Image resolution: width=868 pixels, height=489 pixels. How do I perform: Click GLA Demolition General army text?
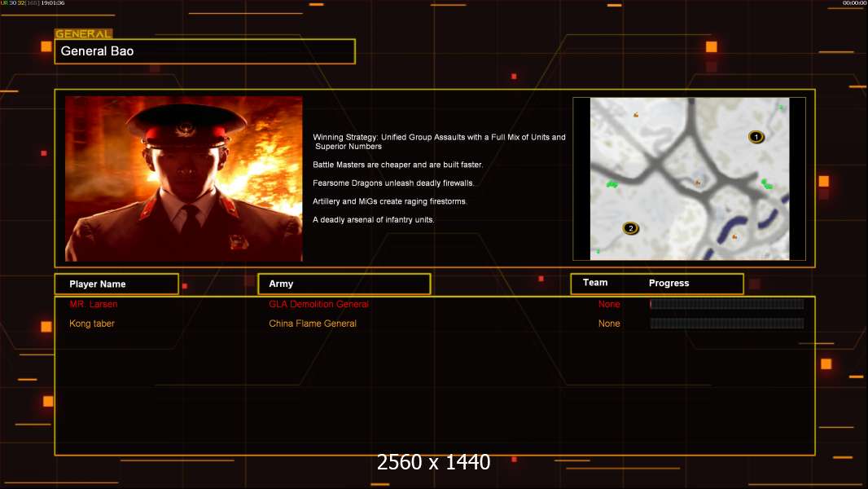(x=319, y=304)
